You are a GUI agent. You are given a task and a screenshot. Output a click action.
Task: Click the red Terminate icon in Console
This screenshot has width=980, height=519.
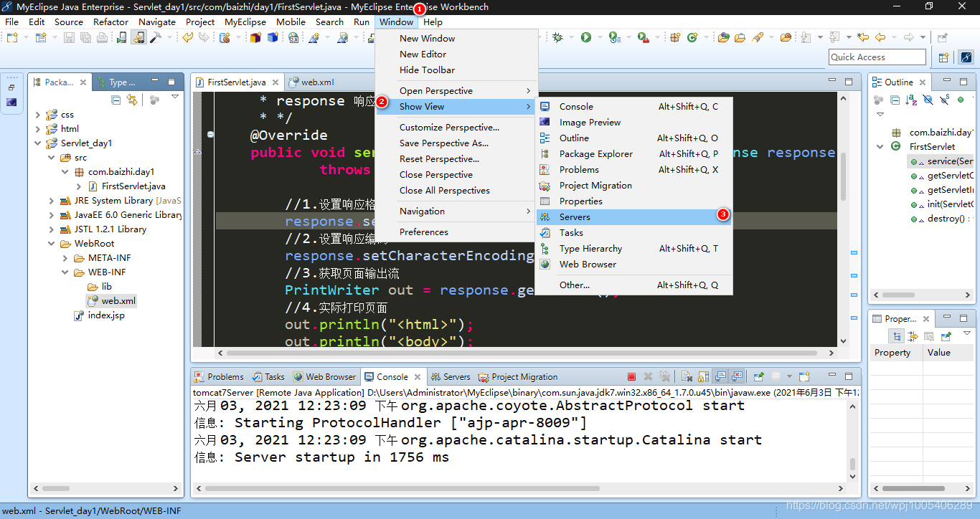point(631,377)
